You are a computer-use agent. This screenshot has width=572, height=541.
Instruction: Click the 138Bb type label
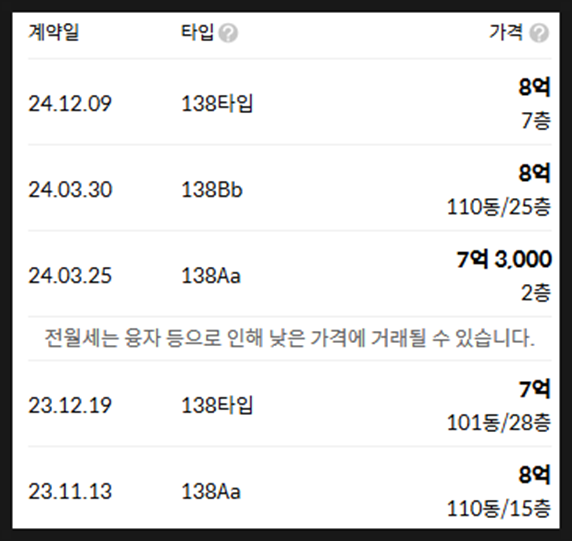[212, 190]
